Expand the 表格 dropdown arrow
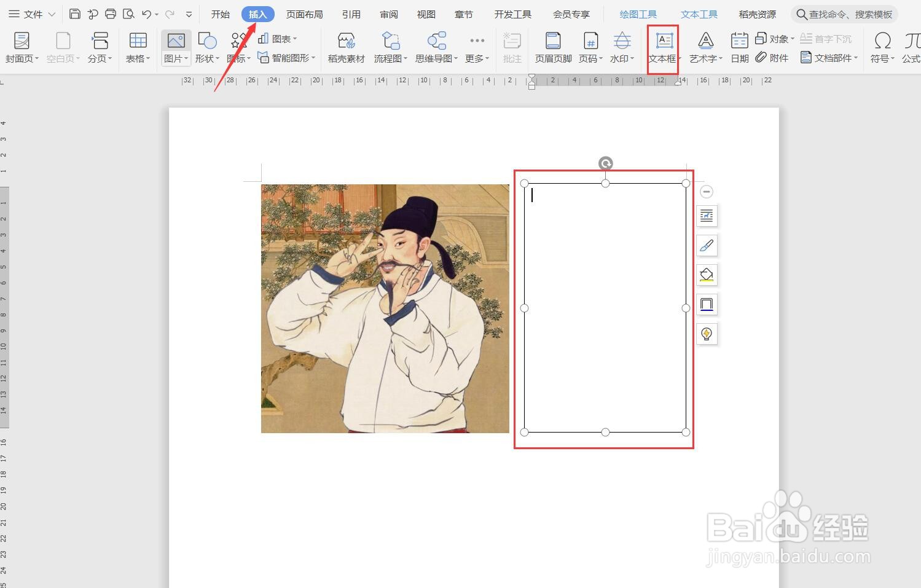Image resolution: width=921 pixels, height=588 pixels. click(148, 59)
